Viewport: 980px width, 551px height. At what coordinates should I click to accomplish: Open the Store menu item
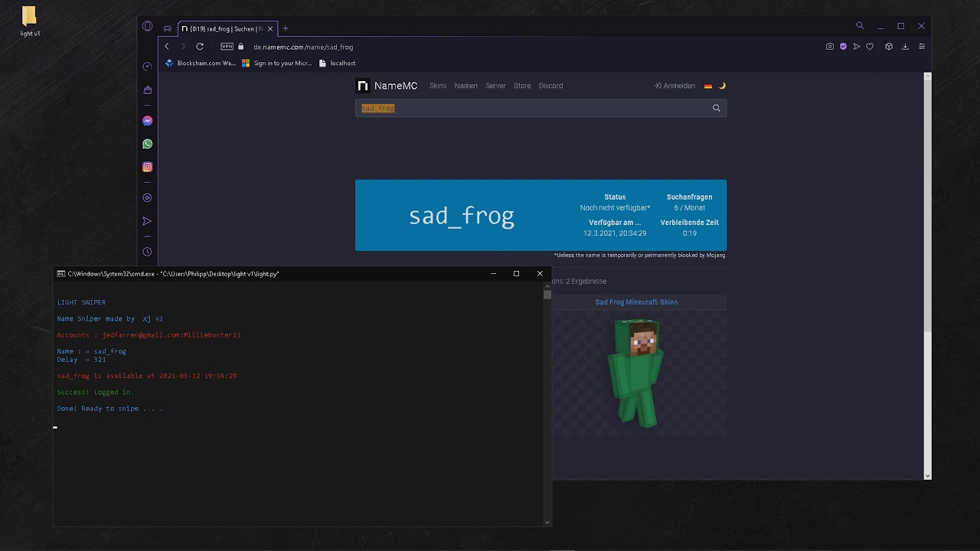click(x=522, y=86)
